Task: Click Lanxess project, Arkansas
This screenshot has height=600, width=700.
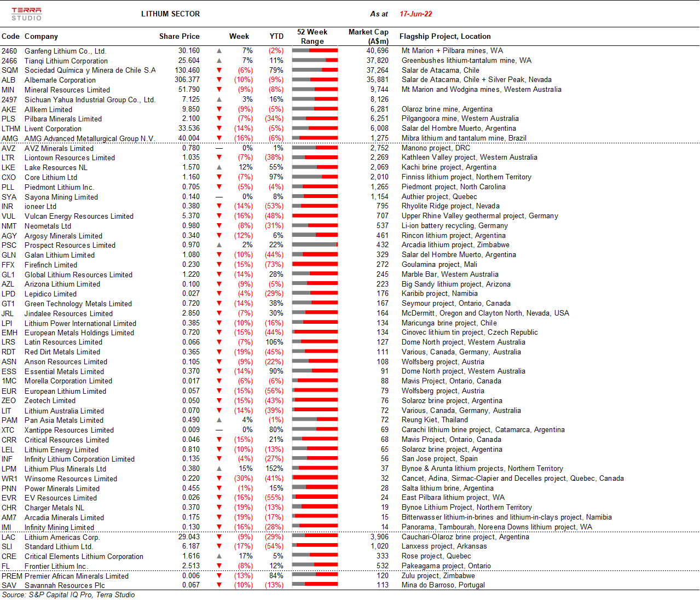Action: [x=444, y=546]
